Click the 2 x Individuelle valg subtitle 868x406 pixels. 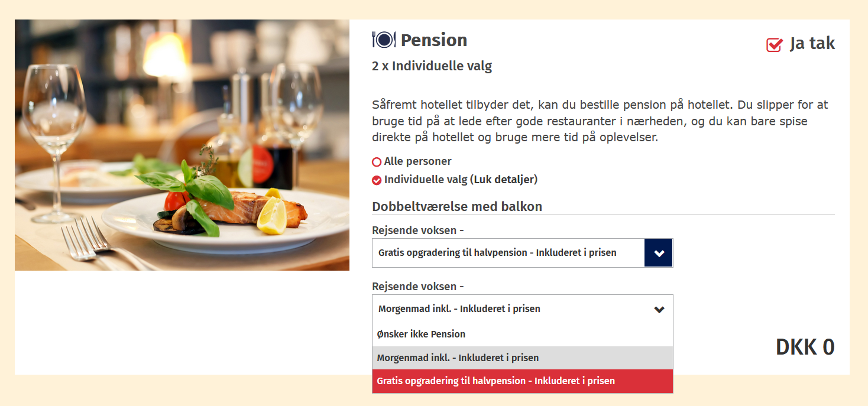pyautogui.click(x=432, y=66)
